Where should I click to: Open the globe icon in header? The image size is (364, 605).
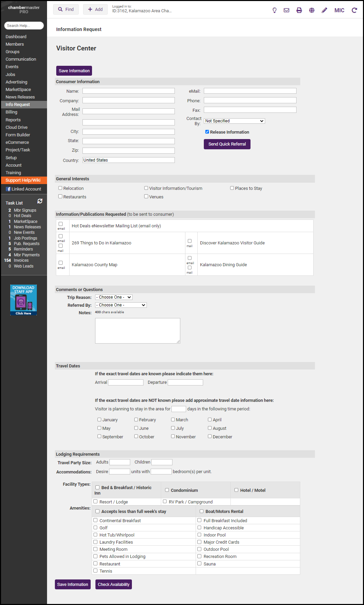pyautogui.click(x=312, y=10)
